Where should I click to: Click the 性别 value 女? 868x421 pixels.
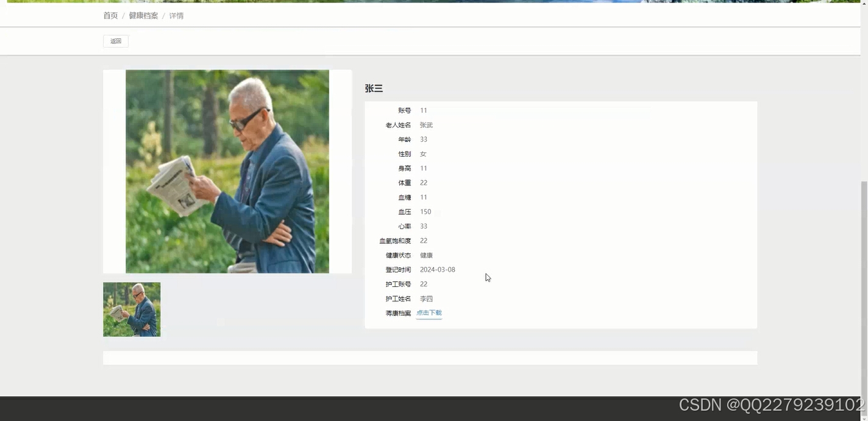(422, 153)
